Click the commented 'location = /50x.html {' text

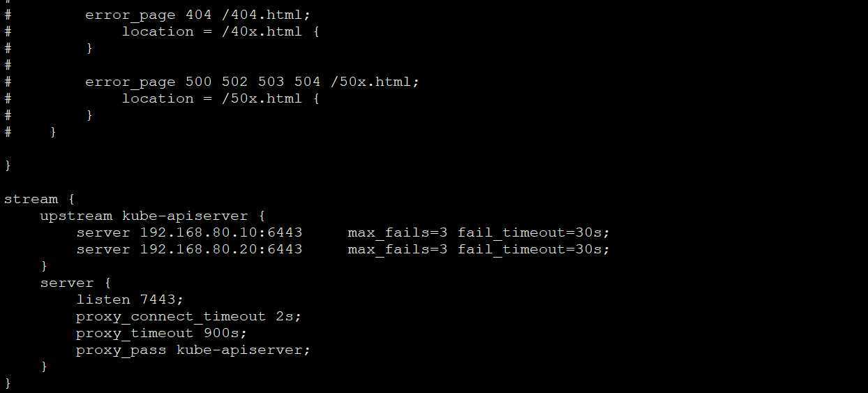[x=220, y=98]
